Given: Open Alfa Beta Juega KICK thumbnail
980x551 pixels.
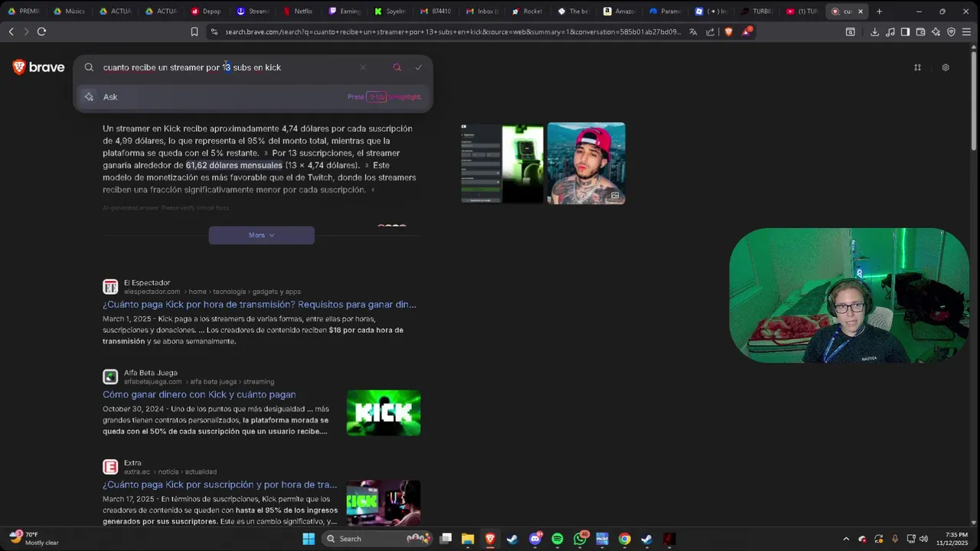Looking at the screenshot, I should point(384,413).
